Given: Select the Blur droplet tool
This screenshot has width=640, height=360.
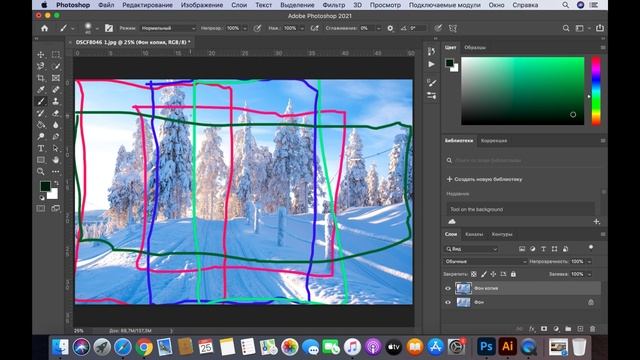Looking at the screenshot, I should coord(56,125).
